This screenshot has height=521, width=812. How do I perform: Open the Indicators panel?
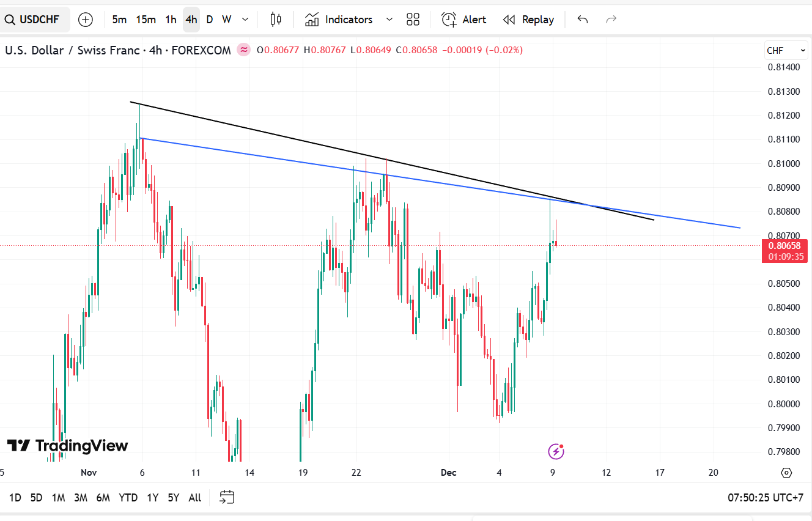pos(340,19)
